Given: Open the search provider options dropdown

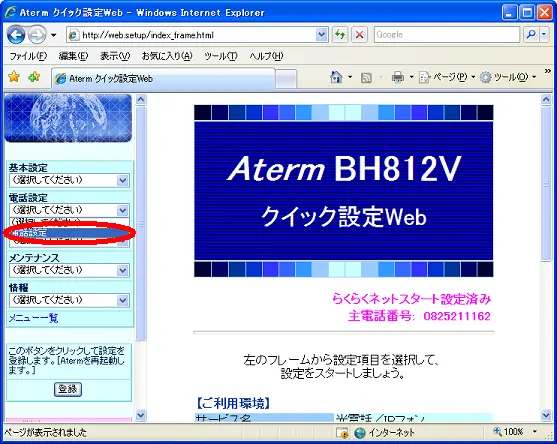Looking at the screenshot, I should click(x=545, y=34).
